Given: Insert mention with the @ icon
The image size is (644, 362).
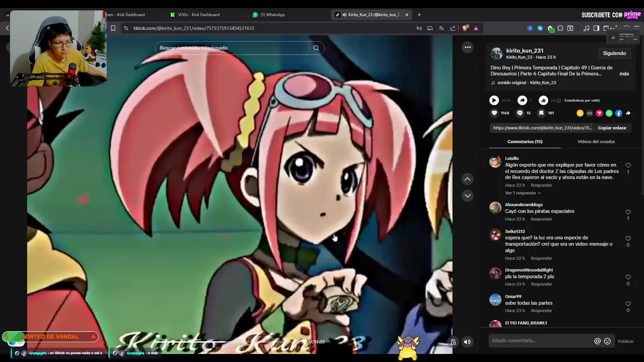Looking at the screenshot, I should pyautogui.click(x=598, y=341).
